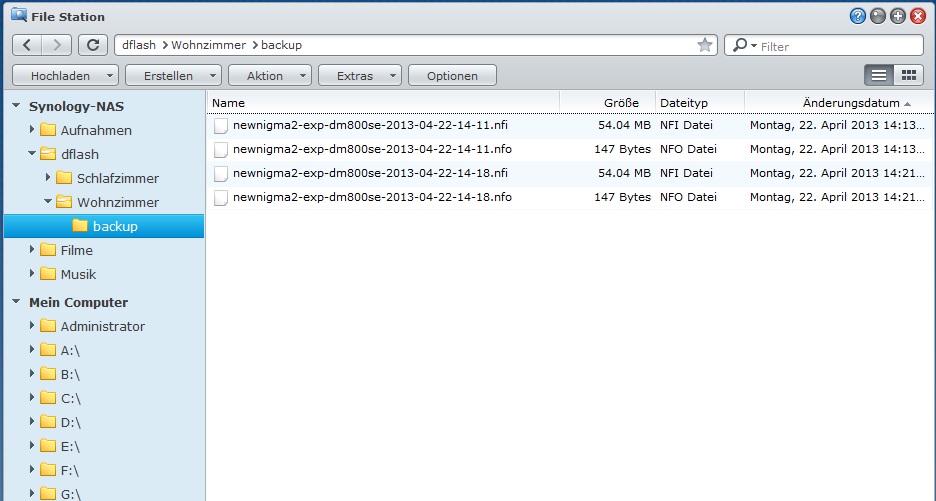Screen dimensions: 936x501
Task: Add backup folder to favorites star
Action: click(704, 45)
